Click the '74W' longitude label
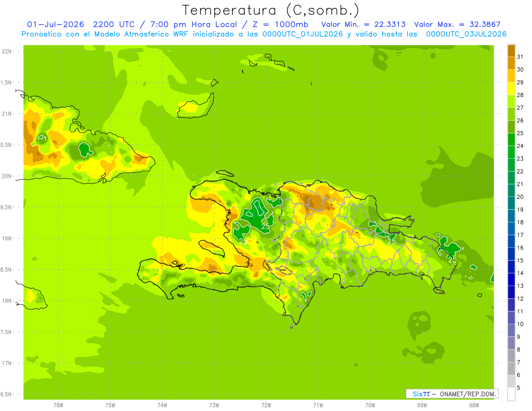Image resolution: width=532 pixels, height=411 pixels. 162,405
